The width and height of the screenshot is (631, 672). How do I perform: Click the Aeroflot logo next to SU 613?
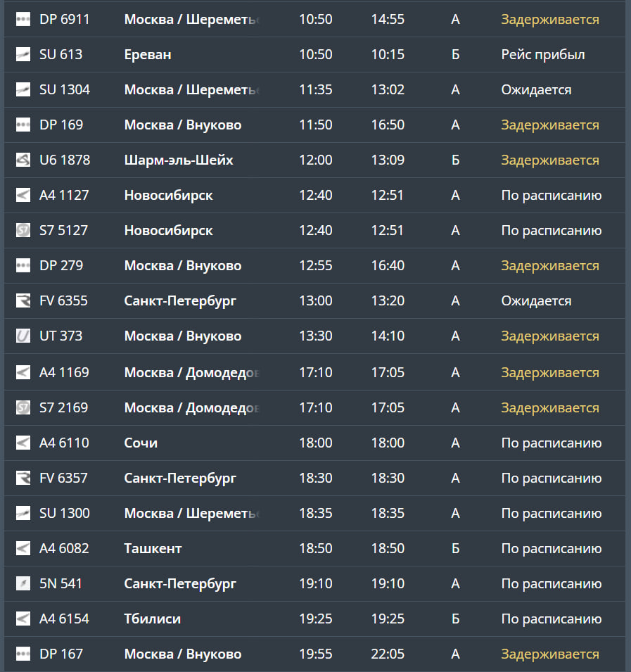click(x=23, y=55)
